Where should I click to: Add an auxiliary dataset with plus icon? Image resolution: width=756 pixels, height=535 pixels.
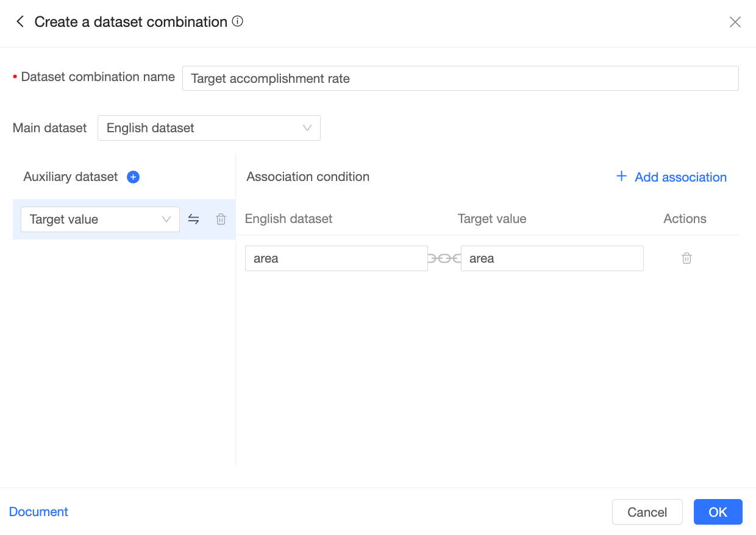coord(133,177)
